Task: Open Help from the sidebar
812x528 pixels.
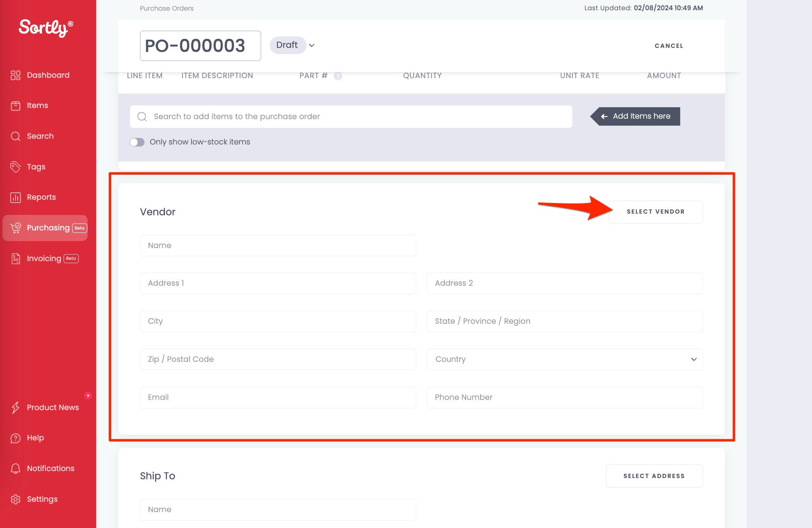Action: pyautogui.click(x=35, y=438)
